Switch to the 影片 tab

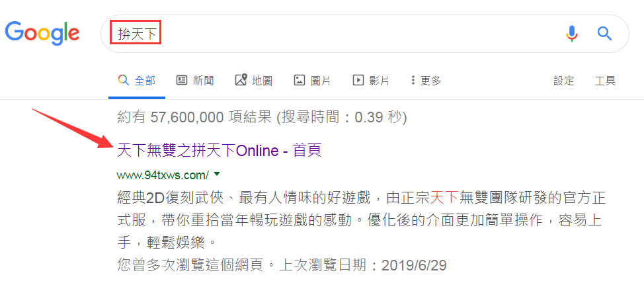[371, 81]
